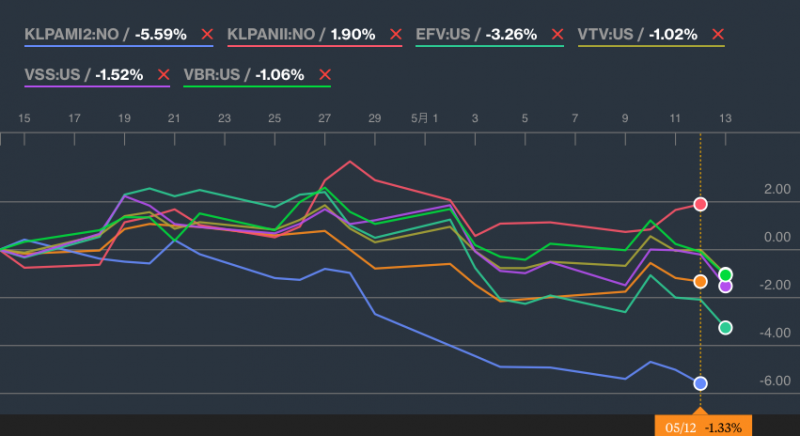This screenshot has height=436, width=800.
Task: Select the KLPAMI2:NO legend label
Action: [71, 34]
